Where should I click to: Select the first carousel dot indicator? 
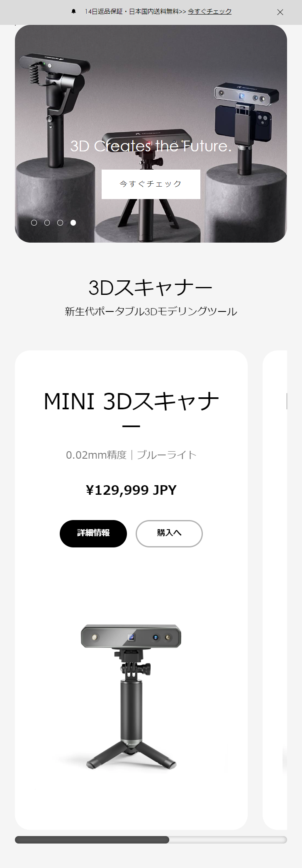(x=34, y=223)
